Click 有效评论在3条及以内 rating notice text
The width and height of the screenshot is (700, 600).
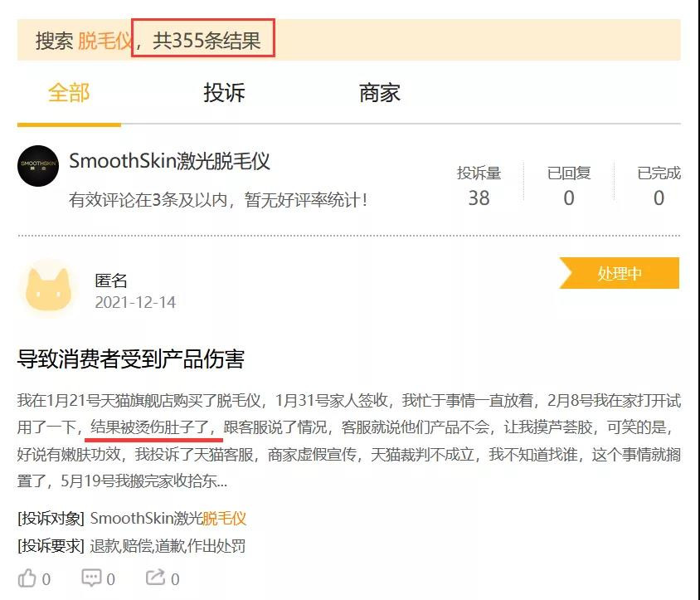pos(218,200)
